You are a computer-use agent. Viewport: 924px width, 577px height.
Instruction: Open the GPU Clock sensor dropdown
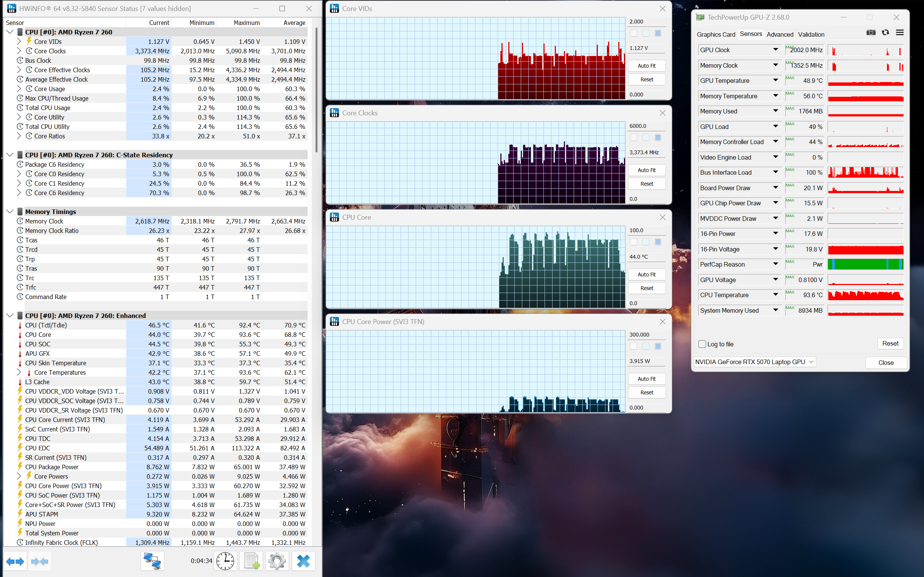(775, 50)
